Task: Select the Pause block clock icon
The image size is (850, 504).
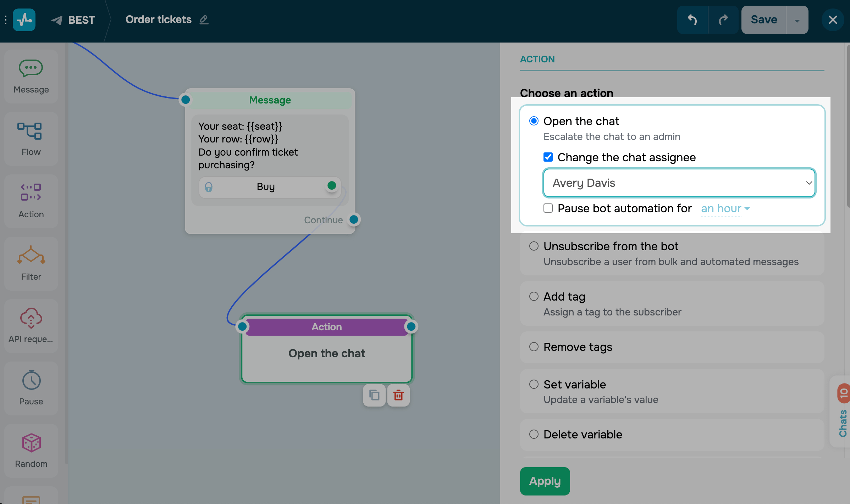Action: tap(31, 380)
